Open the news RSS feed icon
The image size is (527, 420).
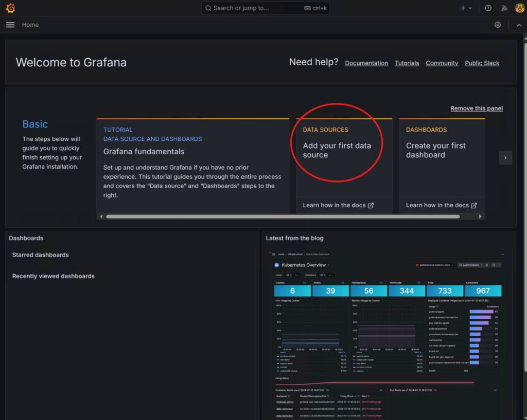504,8
